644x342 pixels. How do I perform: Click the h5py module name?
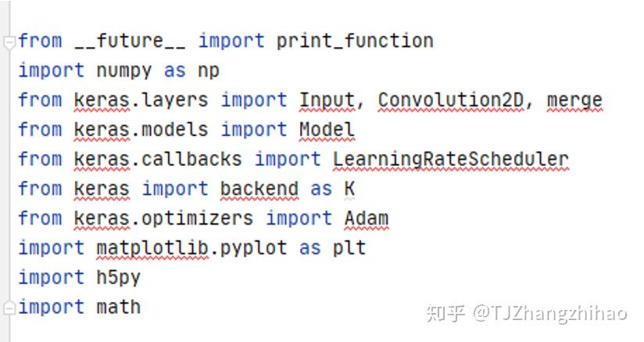coord(118,279)
